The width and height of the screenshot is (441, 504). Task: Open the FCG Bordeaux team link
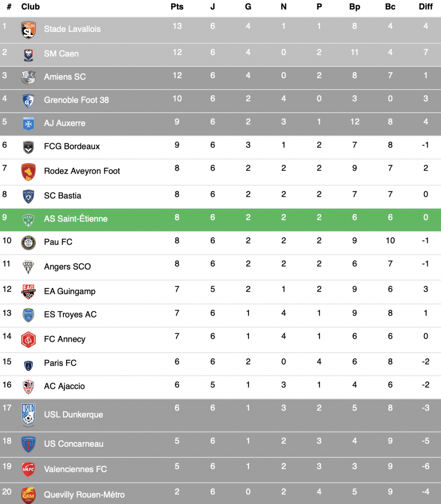click(72, 147)
